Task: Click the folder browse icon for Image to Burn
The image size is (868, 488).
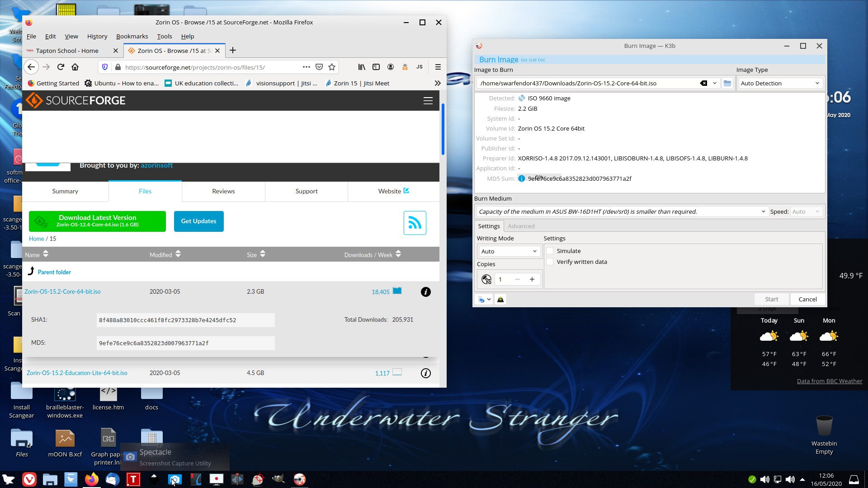Action: click(x=727, y=83)
